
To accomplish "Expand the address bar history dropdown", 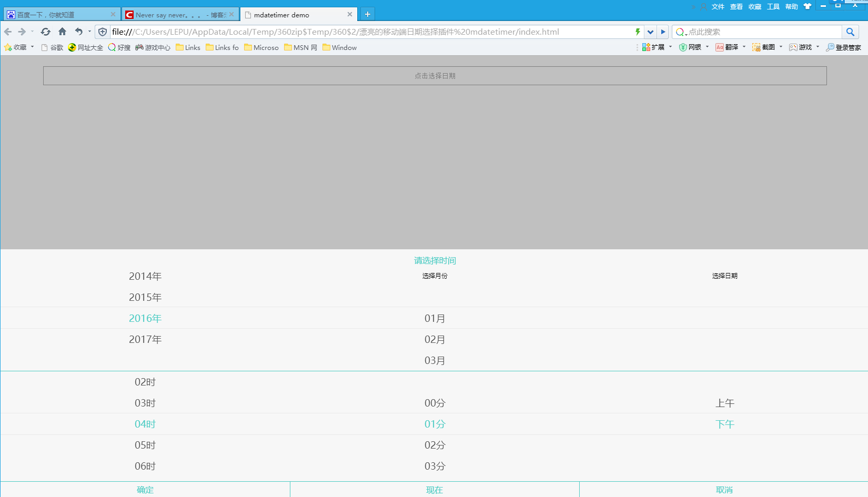I will click(651, 32).
